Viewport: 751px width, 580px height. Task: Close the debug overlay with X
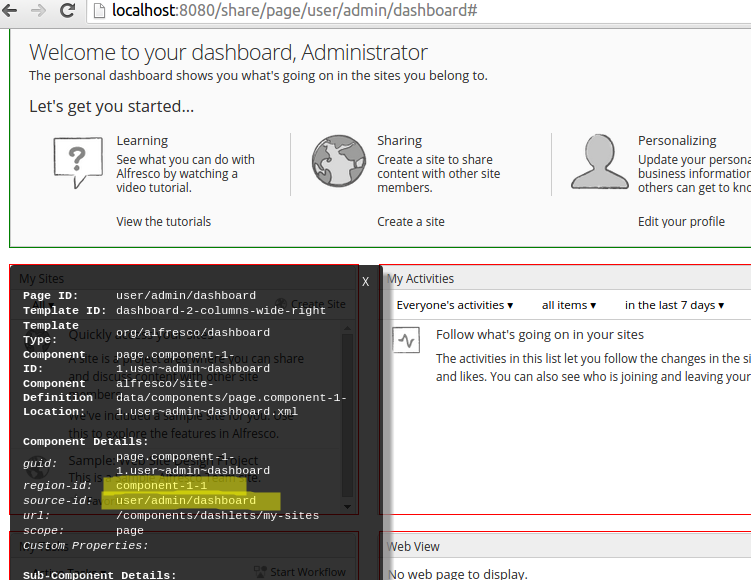[365, 282]
